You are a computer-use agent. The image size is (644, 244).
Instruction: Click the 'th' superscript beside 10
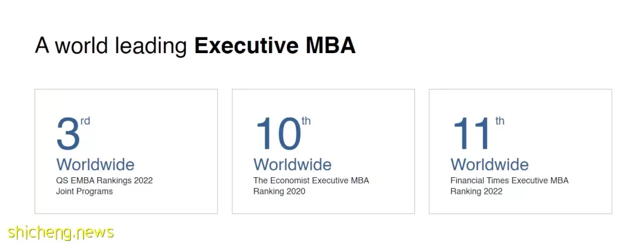point(306,121)
